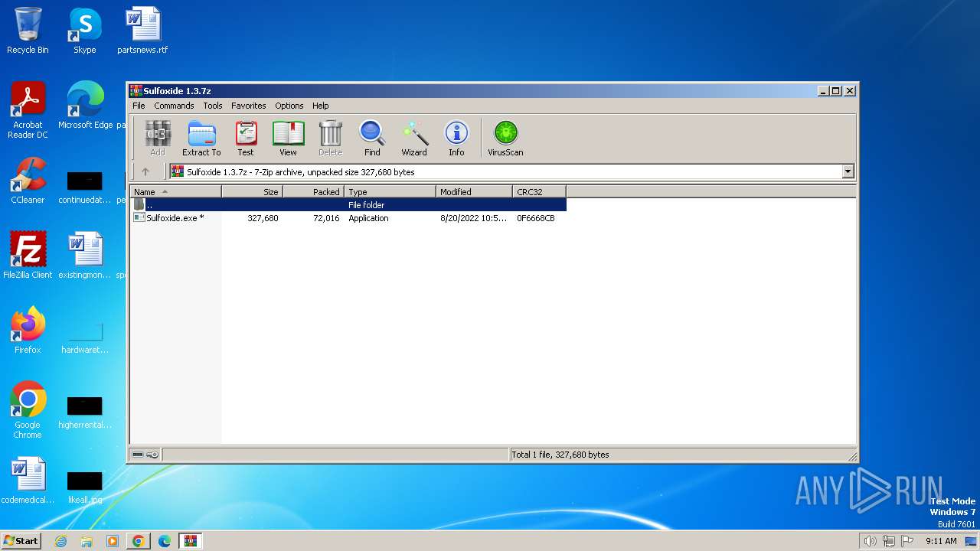Click CRC32 value 0F6668CB

tap(536, 218)
